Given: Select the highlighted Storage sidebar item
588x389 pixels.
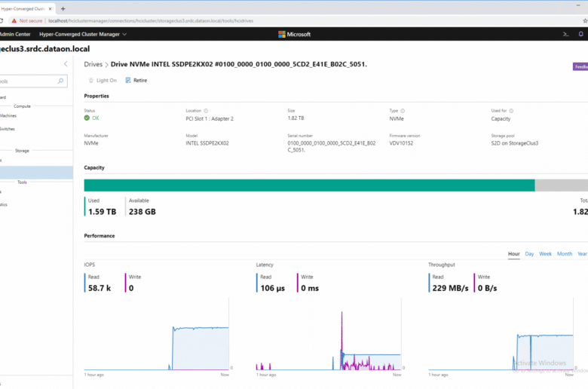Looking at the screenshot, I should coord(36,173).
